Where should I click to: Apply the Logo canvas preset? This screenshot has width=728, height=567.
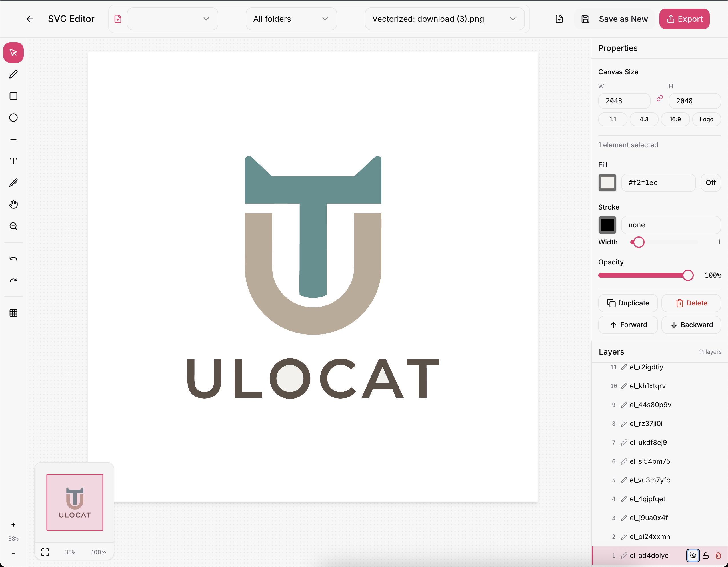point(706,119)
